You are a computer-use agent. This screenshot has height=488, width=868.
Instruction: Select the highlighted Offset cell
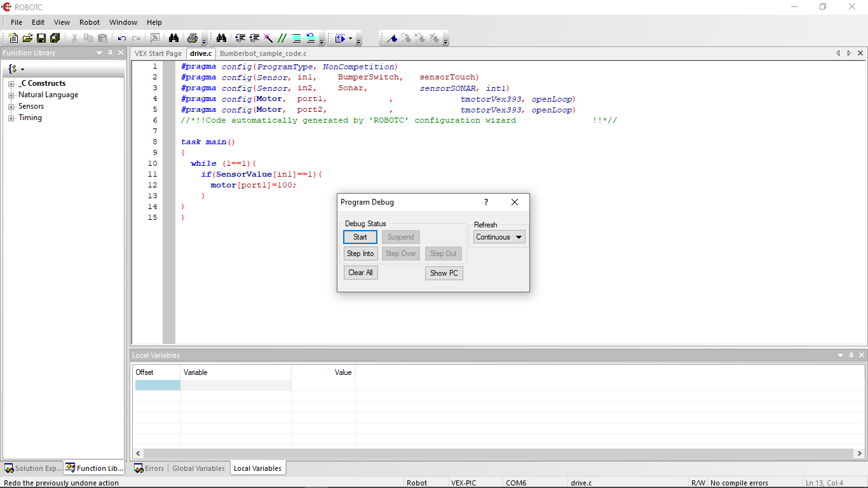point(158,385)
